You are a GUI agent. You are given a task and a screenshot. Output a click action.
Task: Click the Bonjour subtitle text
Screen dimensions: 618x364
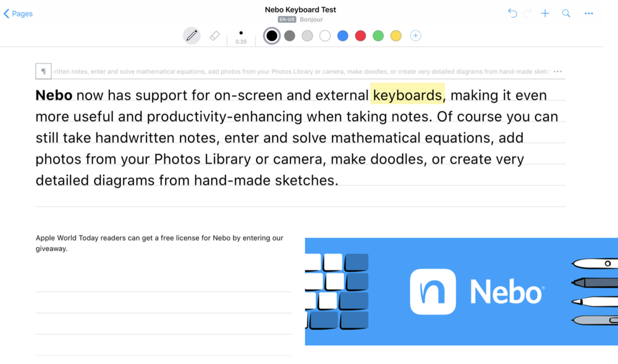point(311,19)
